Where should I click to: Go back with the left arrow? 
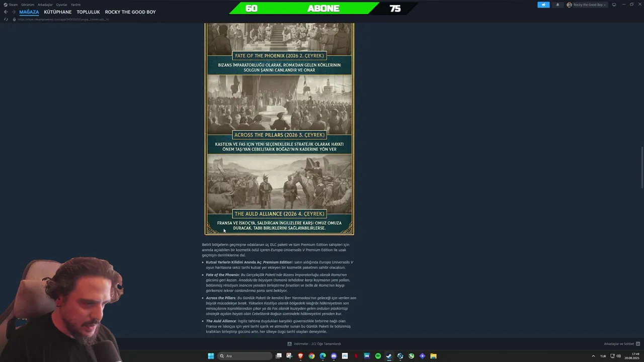[6, 12]
